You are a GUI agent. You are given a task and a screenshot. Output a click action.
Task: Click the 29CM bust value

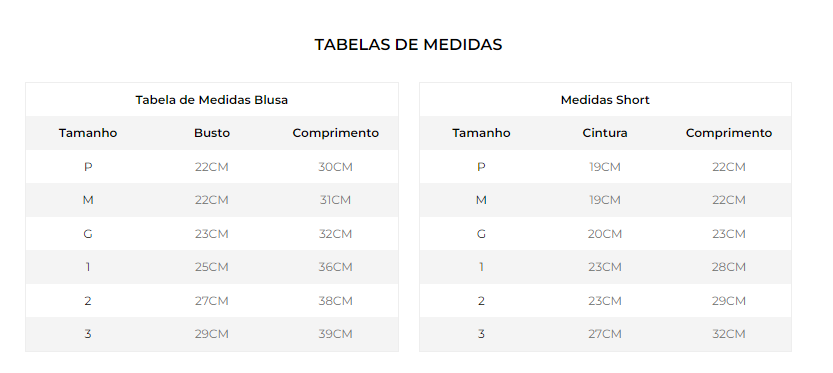point(211,334)
